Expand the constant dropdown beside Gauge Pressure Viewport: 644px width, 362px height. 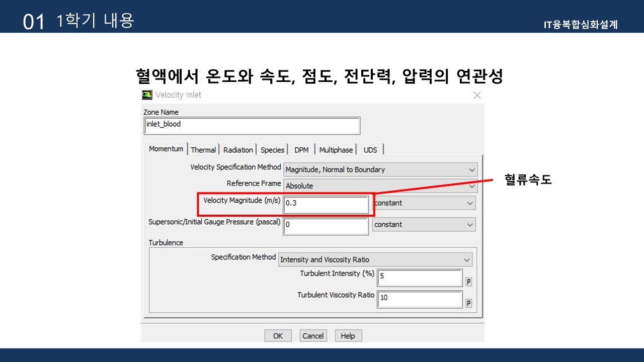(x=424, y=225)
